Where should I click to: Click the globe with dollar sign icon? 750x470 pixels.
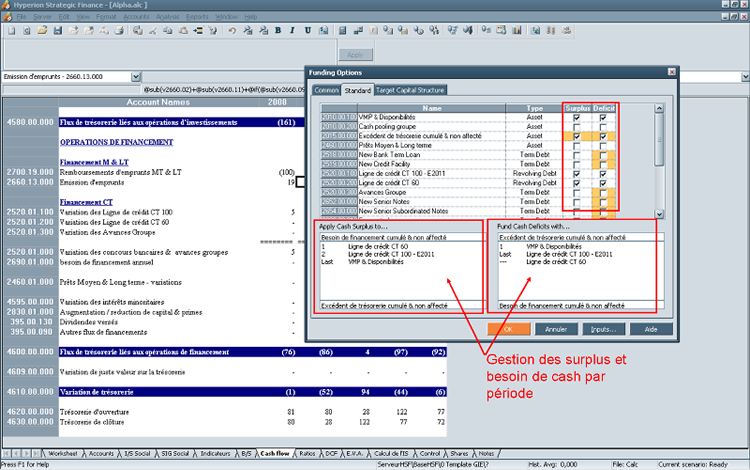pos(434,31)
